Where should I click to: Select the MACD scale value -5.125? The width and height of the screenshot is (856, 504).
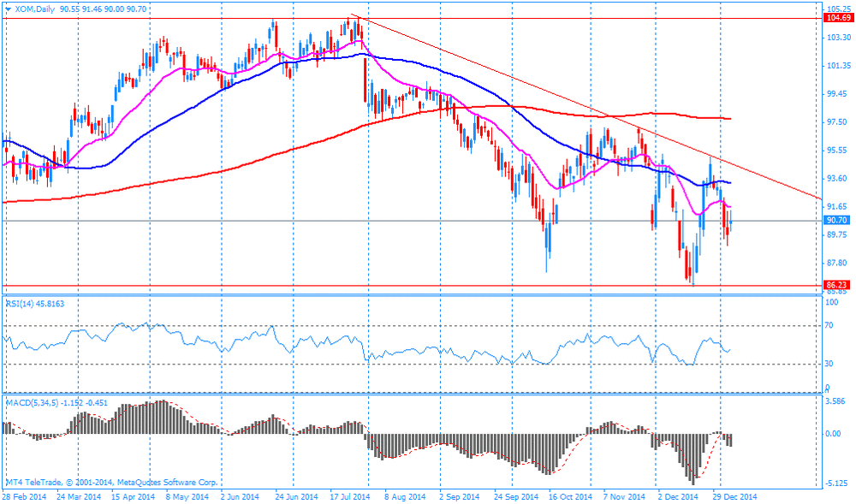[835, 483]
